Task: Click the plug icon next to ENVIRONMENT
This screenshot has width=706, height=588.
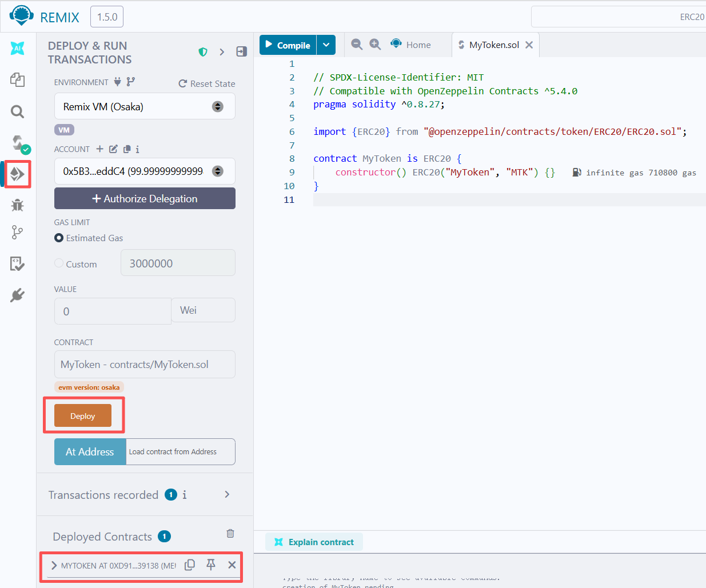Action: (x=117, y=82)
